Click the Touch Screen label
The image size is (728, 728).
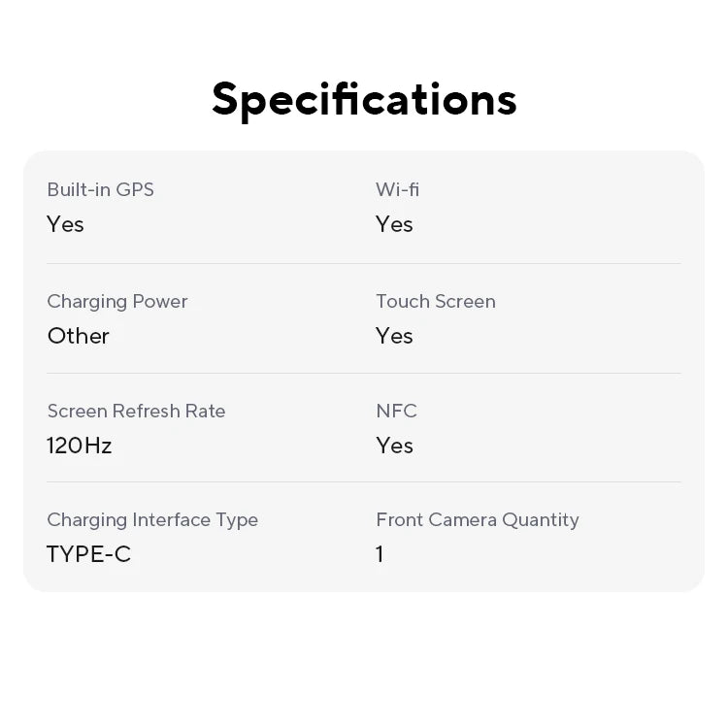(435, 301)
